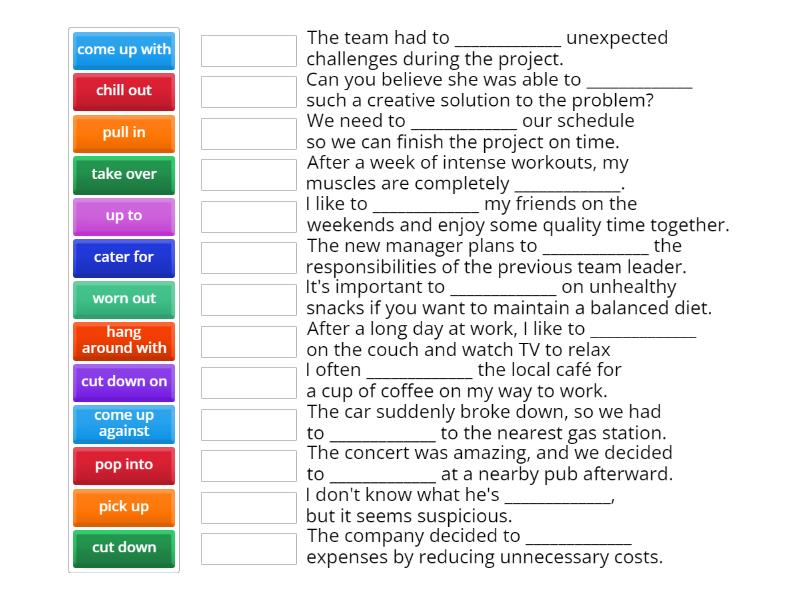The image size is (800, 600).
Task: Choose the 'pick up' tile
Action: [x=123, y=506]
